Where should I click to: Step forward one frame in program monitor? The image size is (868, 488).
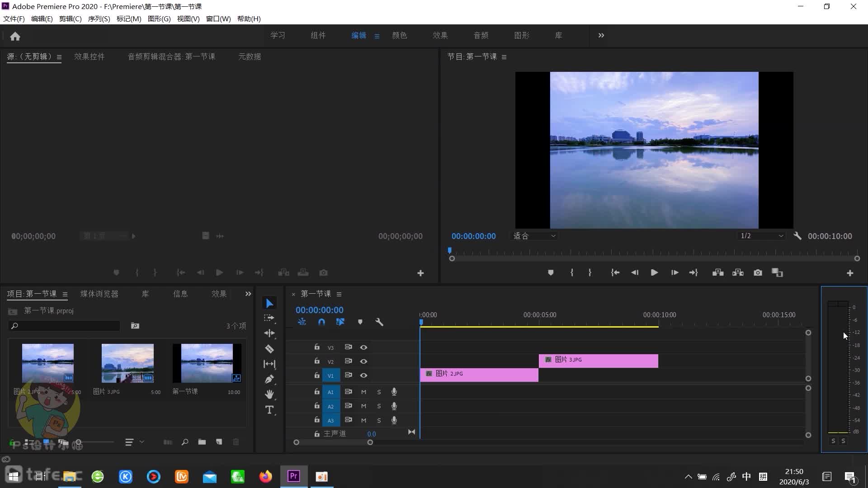tap(675, 273)
